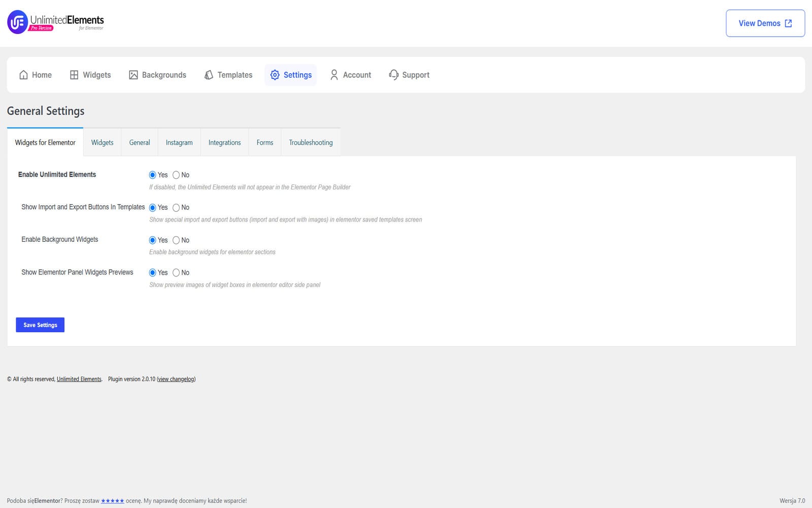Click the Save Settings button
The width and height of the screenshot is (812, 508).
point(40,325)
